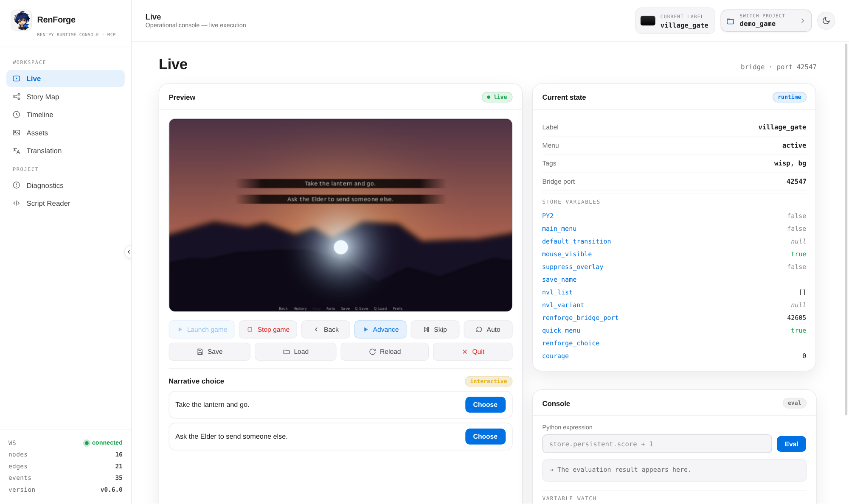The width and height of the screenshot is (849, 504).
Task: Choose 'Take the lantern and go.'
Action: click(x=485, y=405)
